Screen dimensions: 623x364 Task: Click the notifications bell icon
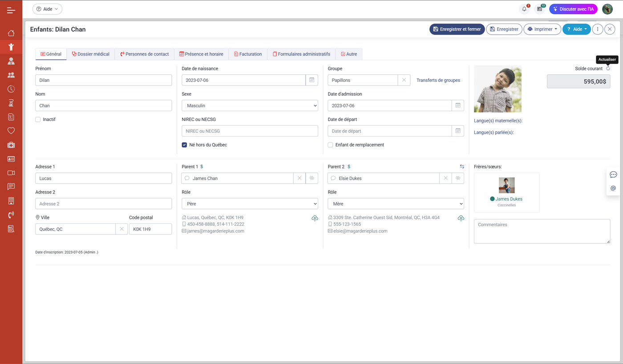(x=524, y=9)
